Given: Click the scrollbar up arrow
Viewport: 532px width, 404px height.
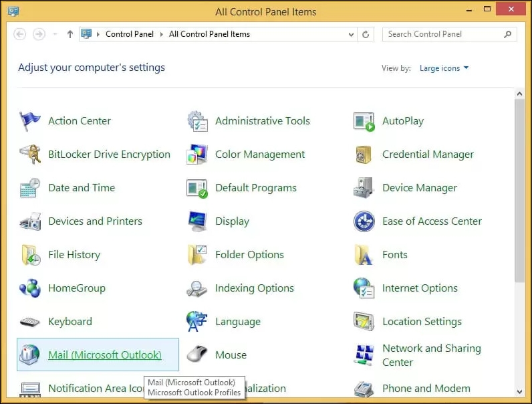Looking at the screenshot, I should click(x=519, y=94).
